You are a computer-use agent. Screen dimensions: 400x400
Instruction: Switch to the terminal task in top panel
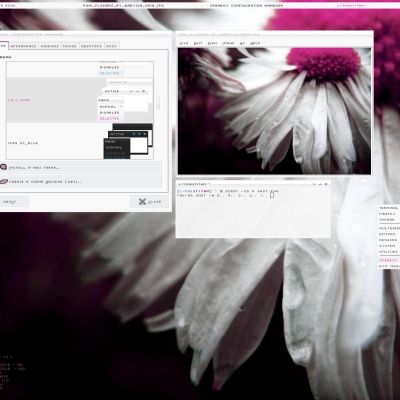352,6
